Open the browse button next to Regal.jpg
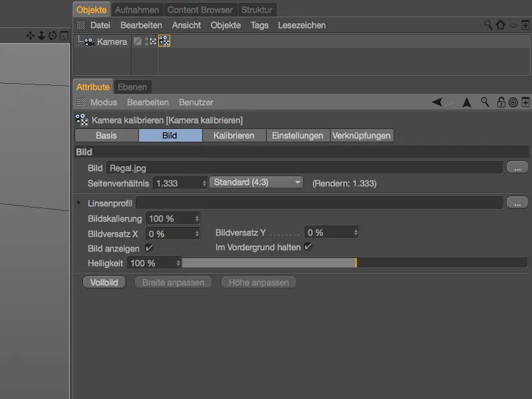Viewport: 532px width, 399px height. pyautogui.click(x=517, y=167)
